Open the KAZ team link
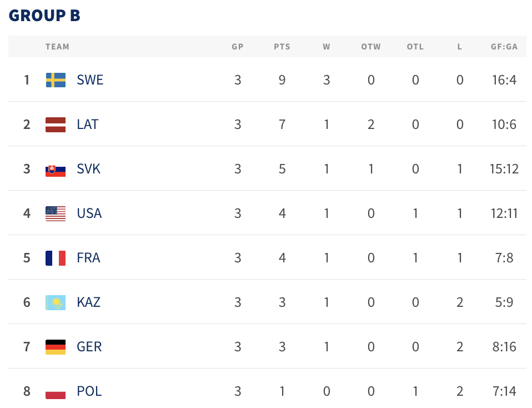Screen dimensions: 532x408 (x=89, y=302)
